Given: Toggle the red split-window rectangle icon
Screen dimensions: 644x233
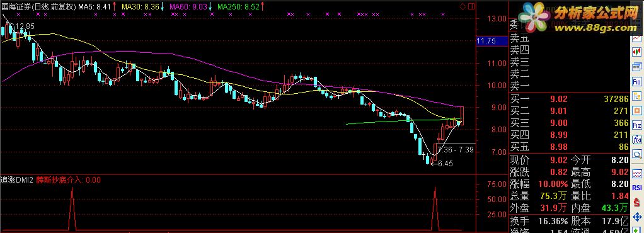Looking at the screenshot, I should [x=471, y=6].
